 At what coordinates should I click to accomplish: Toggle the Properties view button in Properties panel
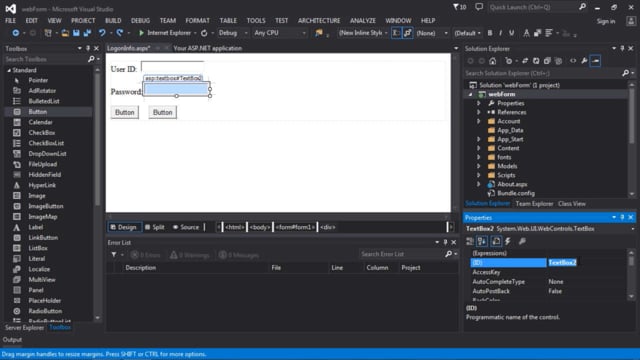pos(496,241)
